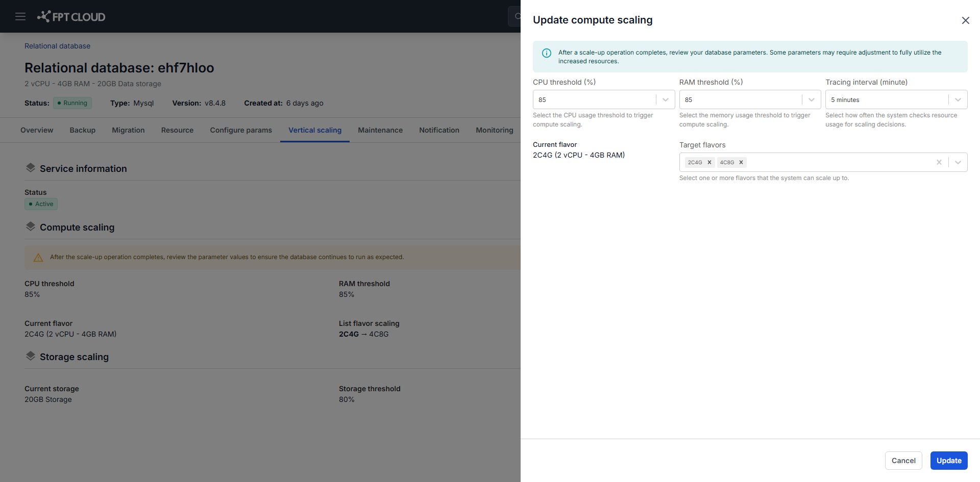This screenshot has height=482, width=980.
Task: Click the search box in top bar
Action: coord(514,16)
